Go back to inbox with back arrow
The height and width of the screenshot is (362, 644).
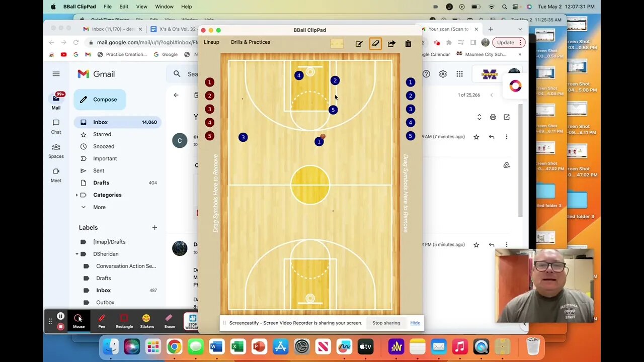(x=176, y=95)
